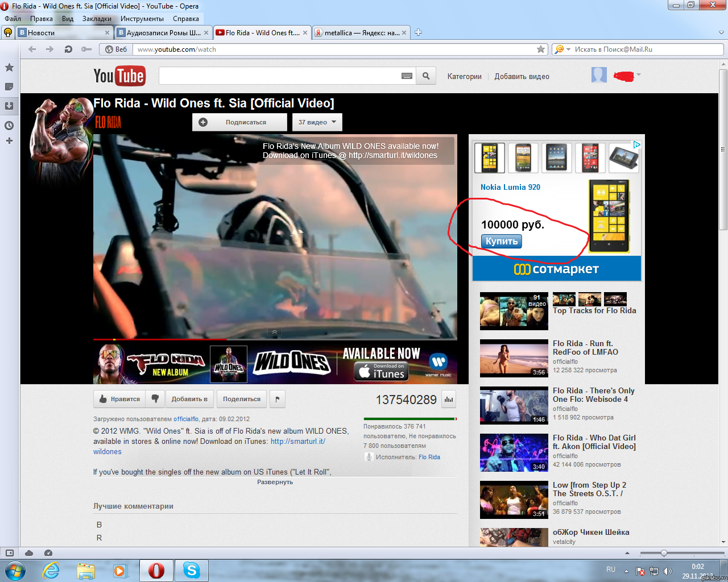Image resolution: width=728 pixels, height=582 pixels.
Task: Show hidden system tray icons arrow
Action: coord(626,571)
